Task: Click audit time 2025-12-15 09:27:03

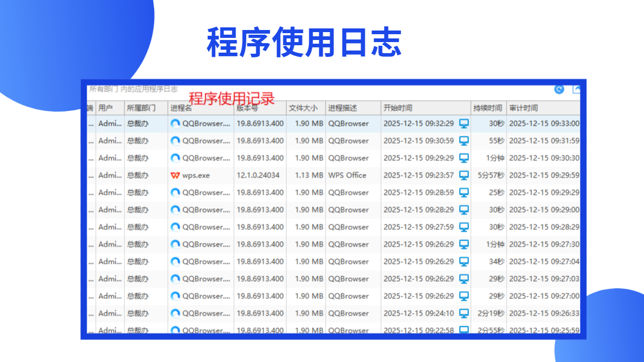Action: click(545, 279)
